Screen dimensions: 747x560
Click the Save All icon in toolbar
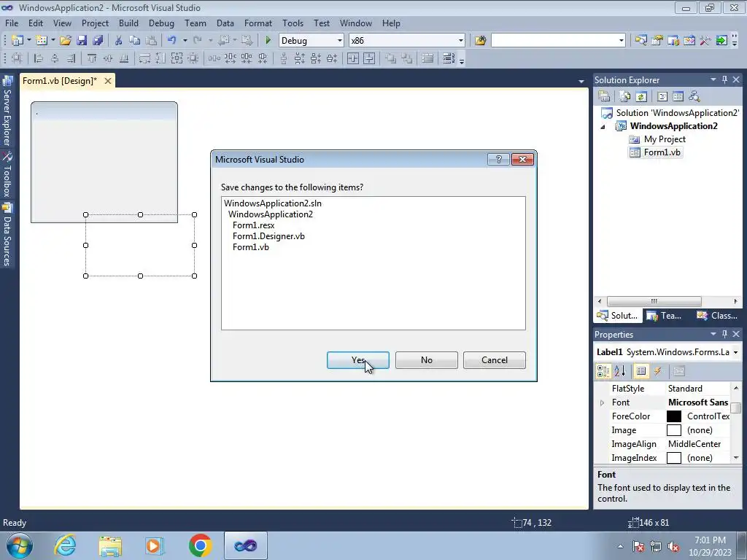click(98, 41)
